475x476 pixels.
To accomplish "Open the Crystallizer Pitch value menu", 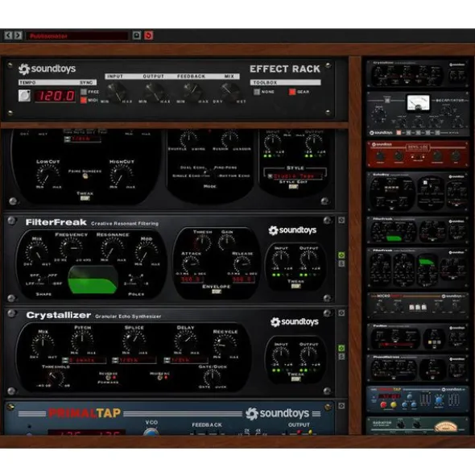I will (x=85, y=360).
